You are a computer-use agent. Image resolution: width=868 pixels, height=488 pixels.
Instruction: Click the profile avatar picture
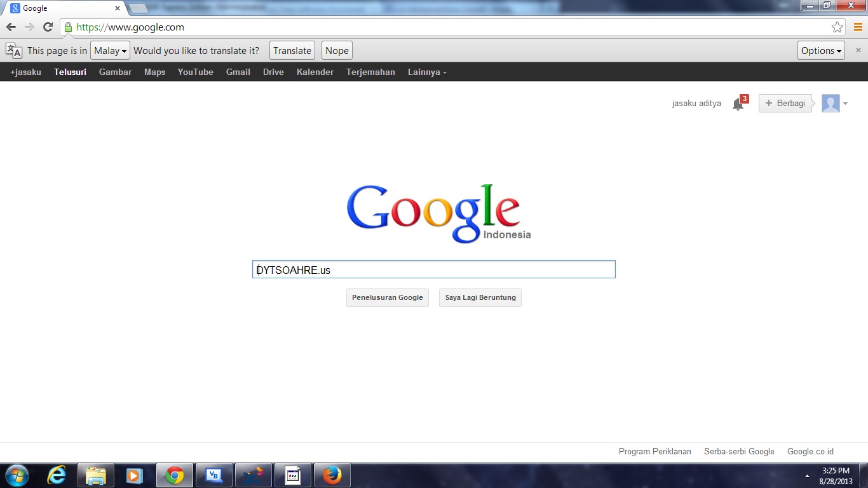(x=831, y=103)
